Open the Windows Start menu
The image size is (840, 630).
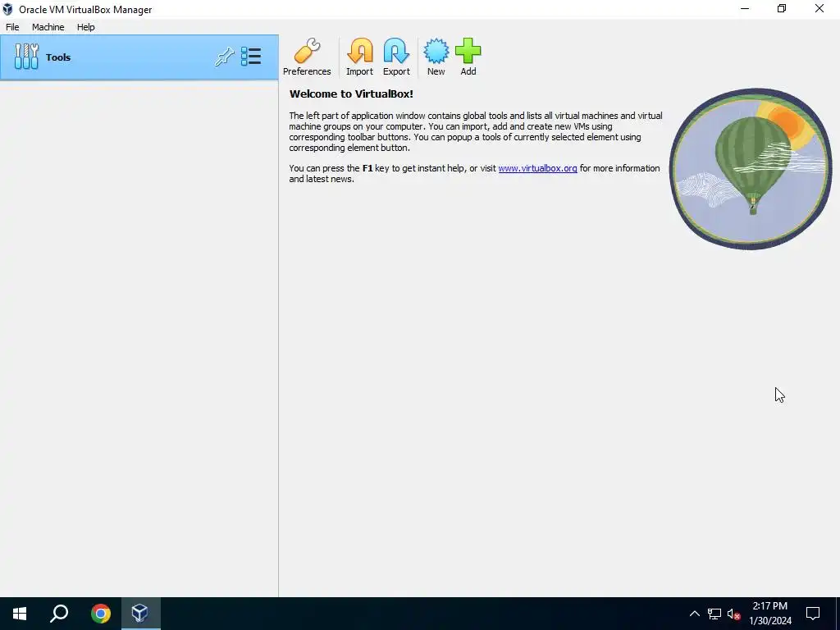click(20, 614)
